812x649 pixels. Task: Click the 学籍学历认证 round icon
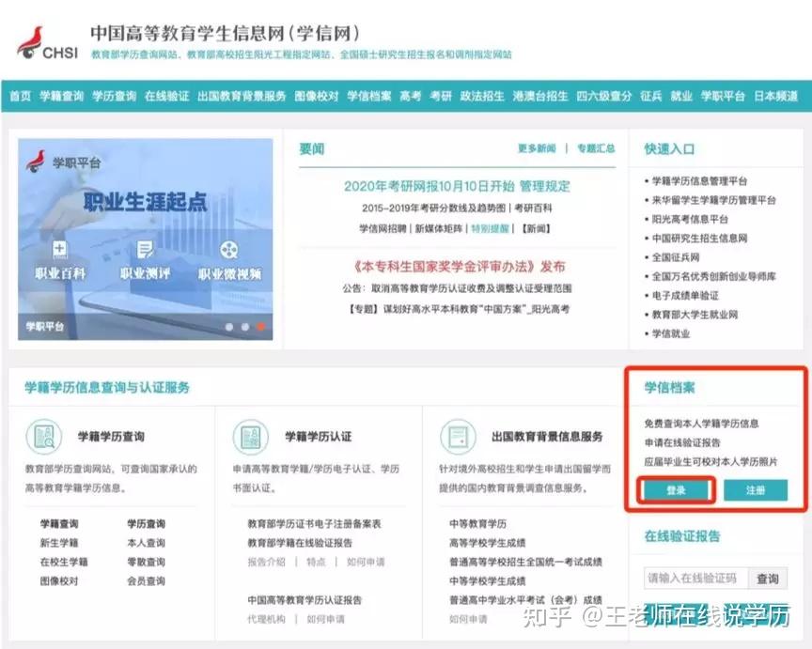[251, 437]
